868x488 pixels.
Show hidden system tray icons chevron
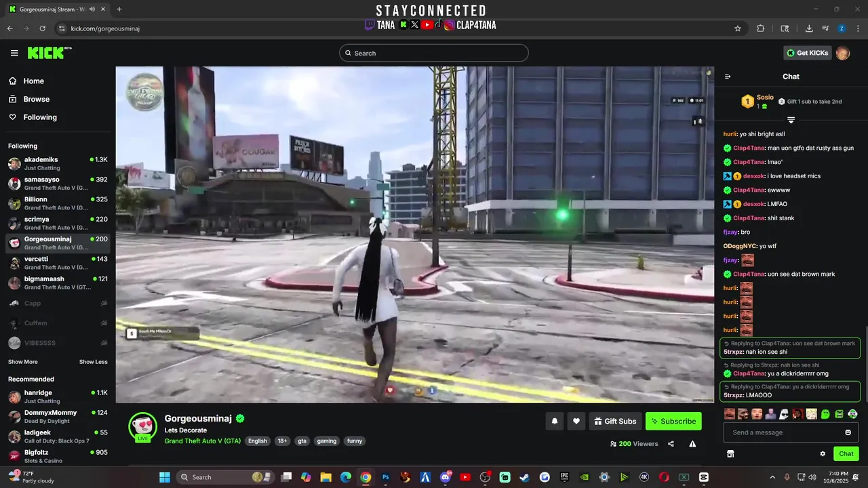coord(772,477)
